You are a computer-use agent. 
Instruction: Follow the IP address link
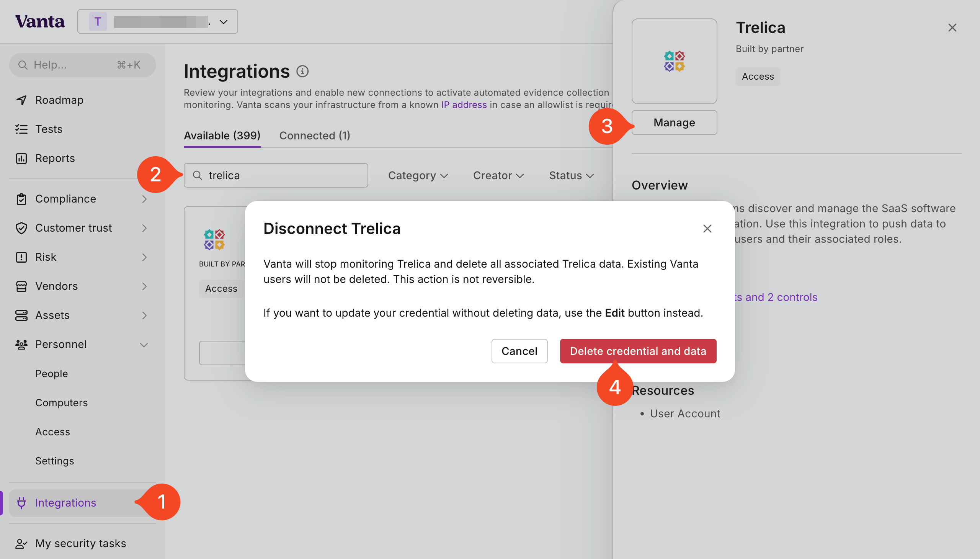click(x=464, y=105)
